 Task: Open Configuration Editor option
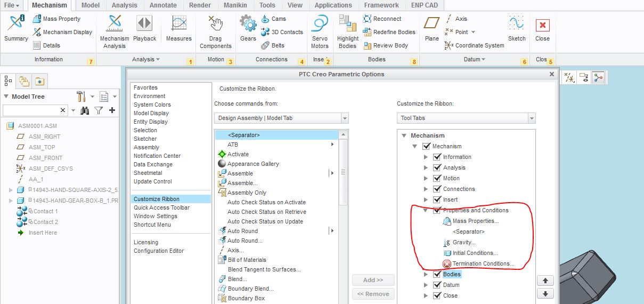point(159,251)
